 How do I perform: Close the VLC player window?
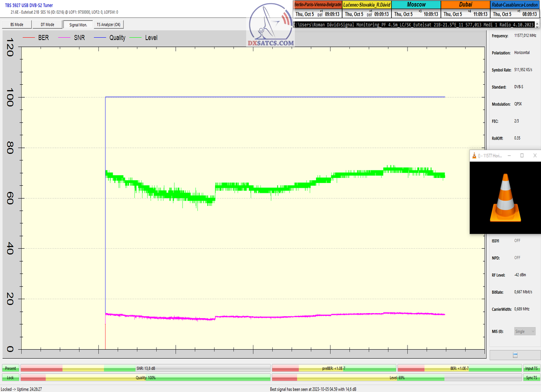point(535,155)
